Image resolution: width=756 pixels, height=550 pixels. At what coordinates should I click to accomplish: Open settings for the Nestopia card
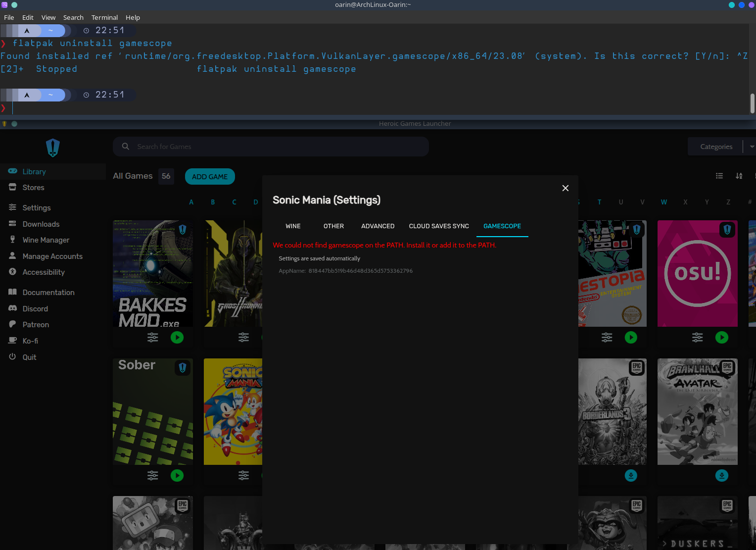[x=607, y=338]
